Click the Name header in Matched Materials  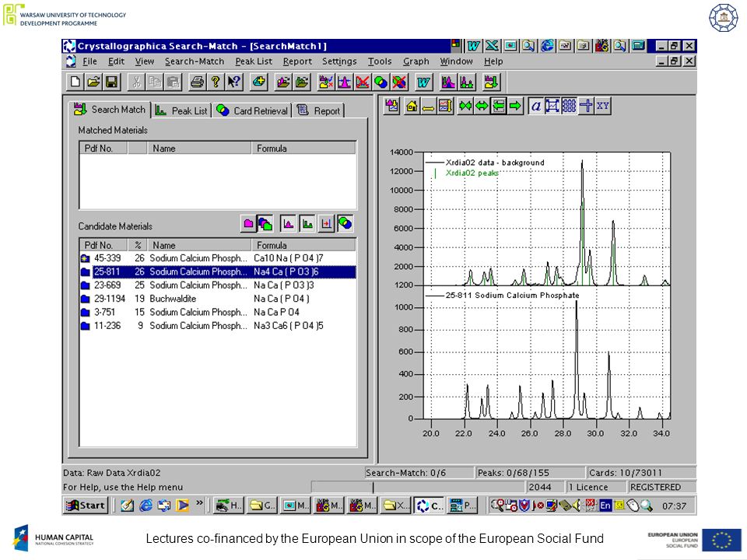tap(199, 148)
